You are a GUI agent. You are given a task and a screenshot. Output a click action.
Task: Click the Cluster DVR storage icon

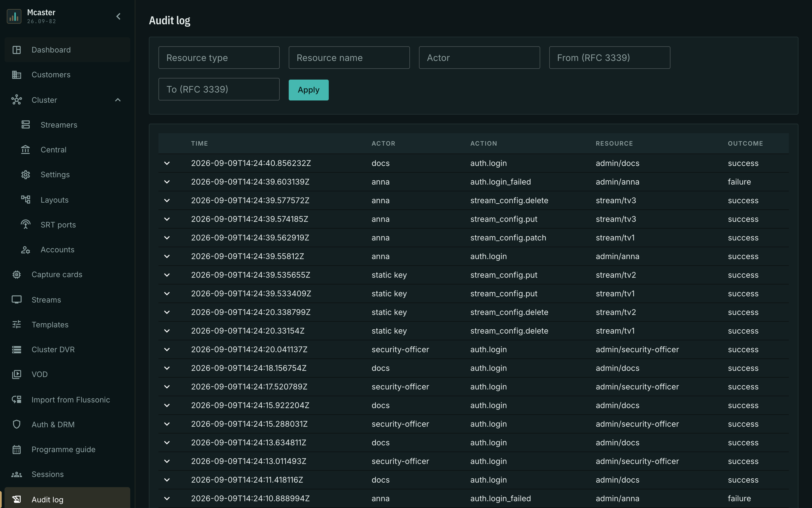click(16, 349)
